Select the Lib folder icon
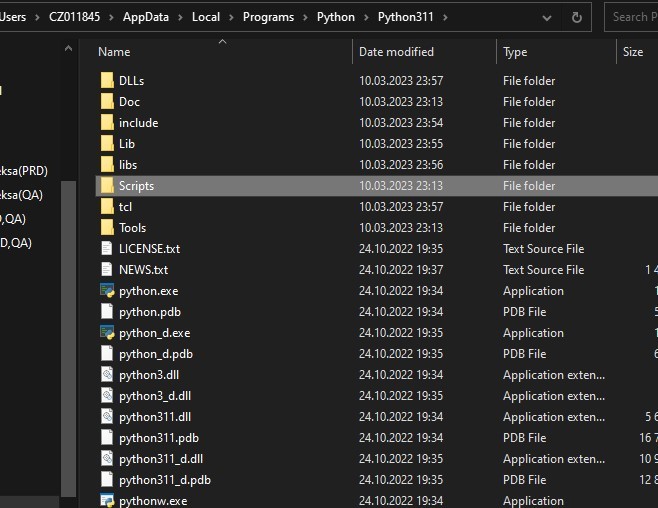658x508 pixels. tap(107, 143)
